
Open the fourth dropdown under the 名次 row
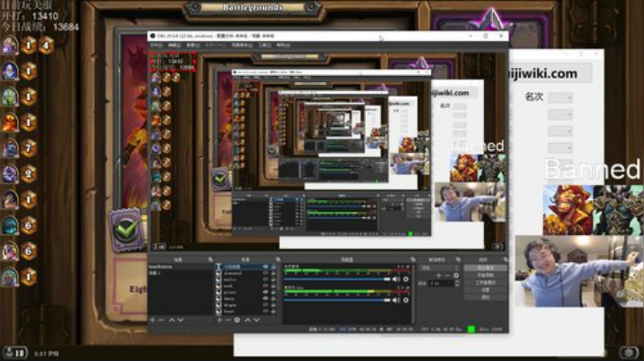[560, 147]
